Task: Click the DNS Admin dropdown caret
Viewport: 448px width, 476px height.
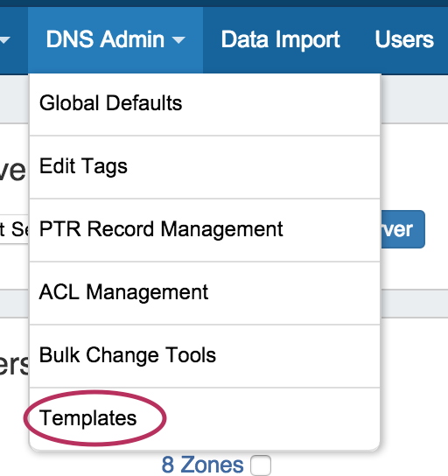Action: pos(178,39)
